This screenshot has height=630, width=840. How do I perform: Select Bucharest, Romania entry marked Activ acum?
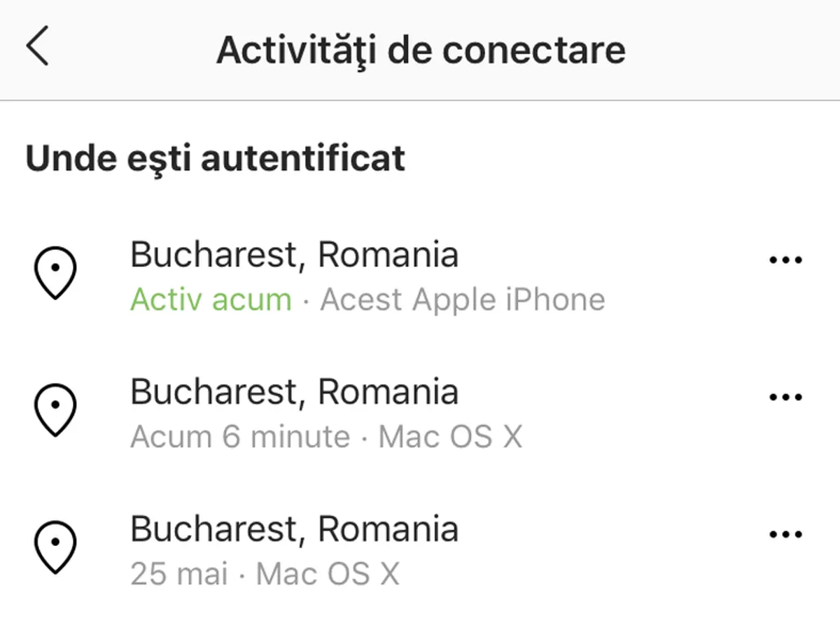point(294,255)
